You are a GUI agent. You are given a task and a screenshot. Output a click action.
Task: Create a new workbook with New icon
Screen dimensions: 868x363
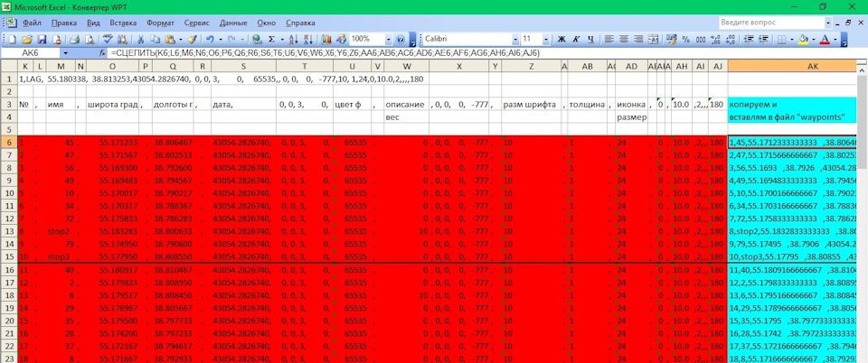[x=12, y=40]
